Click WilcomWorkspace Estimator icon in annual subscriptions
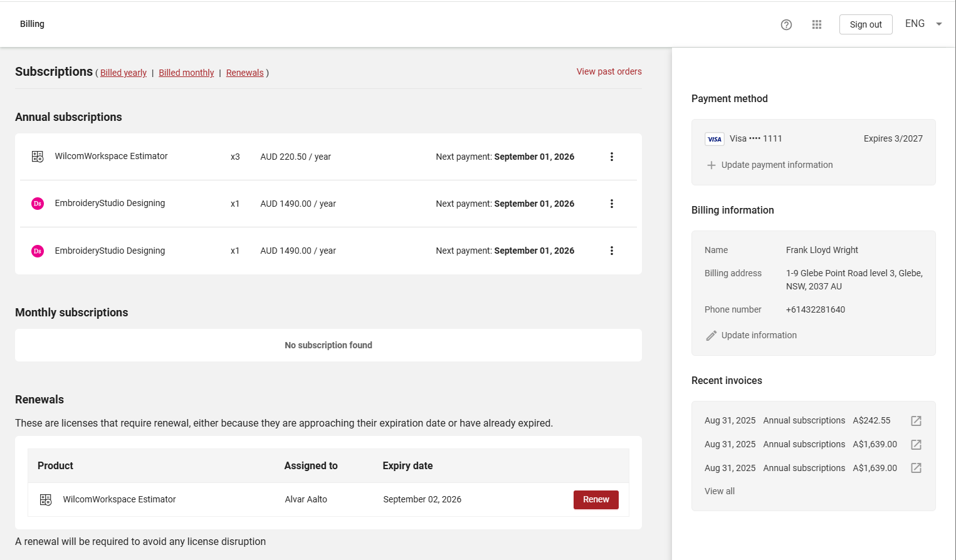956x560 pixels. pyautogui.click(x=38, y=157)
